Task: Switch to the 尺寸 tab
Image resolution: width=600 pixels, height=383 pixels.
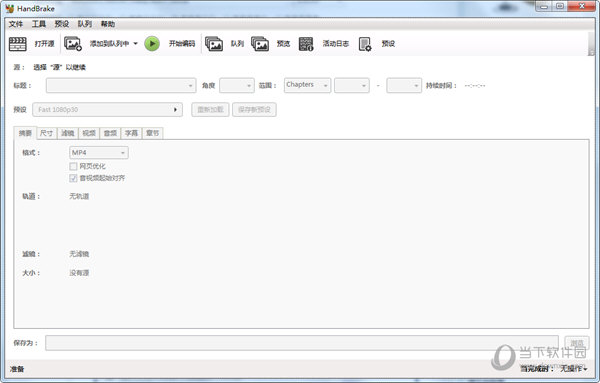Action: pos(46,133)
